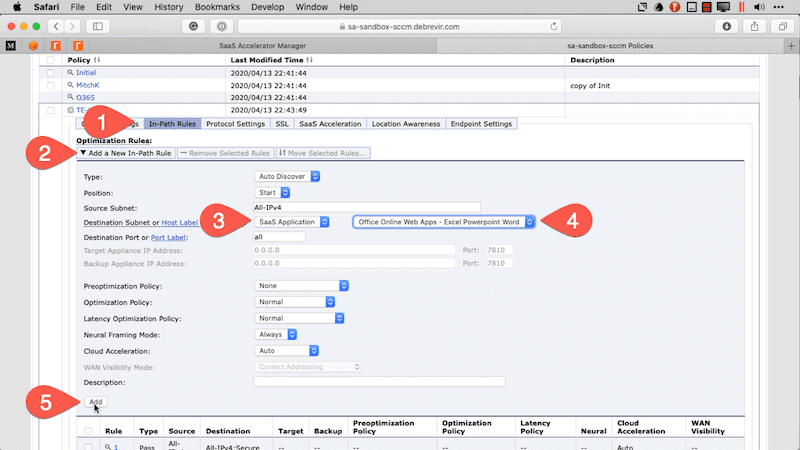This screenshot has height=450, width=800.
Task: Click Remove Selected Rules button
Action: tap(226, 153)
